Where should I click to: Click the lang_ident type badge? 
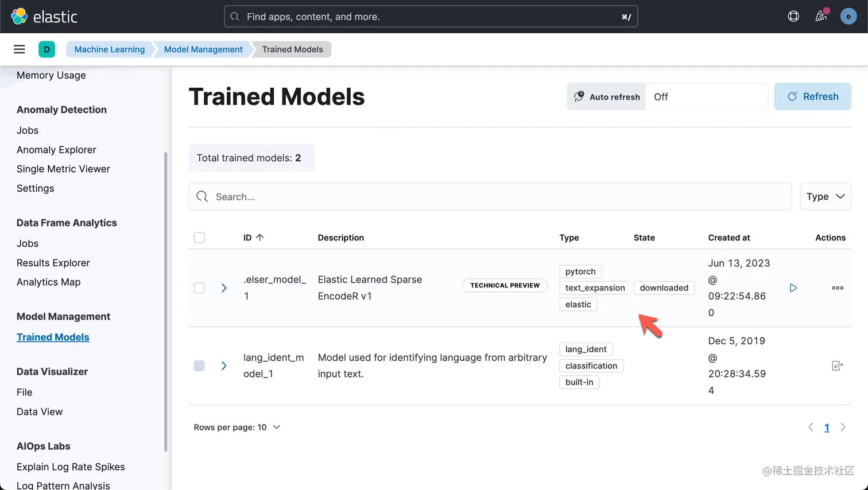pos(586,349)
